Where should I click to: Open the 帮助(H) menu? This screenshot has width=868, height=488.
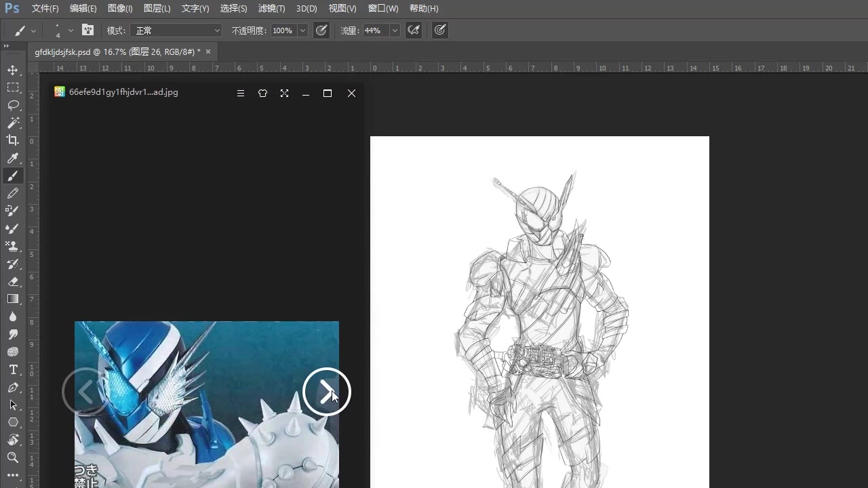click(x=424, y=9)
